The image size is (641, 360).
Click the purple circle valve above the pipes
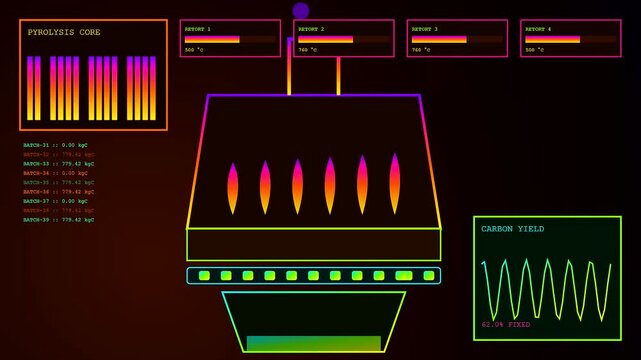pyautogui.click(x=301, y=11)
